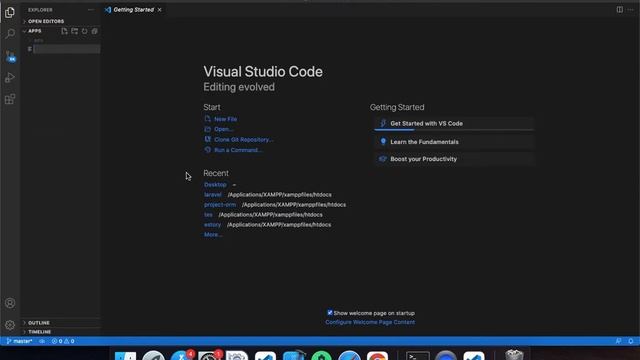This screenshot has width=640, height=360.
Task: Click the More... recent link
Action: [x=213, y=235]
